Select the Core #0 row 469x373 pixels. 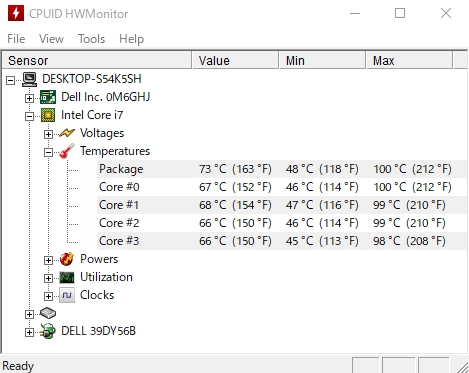[282, 187]
